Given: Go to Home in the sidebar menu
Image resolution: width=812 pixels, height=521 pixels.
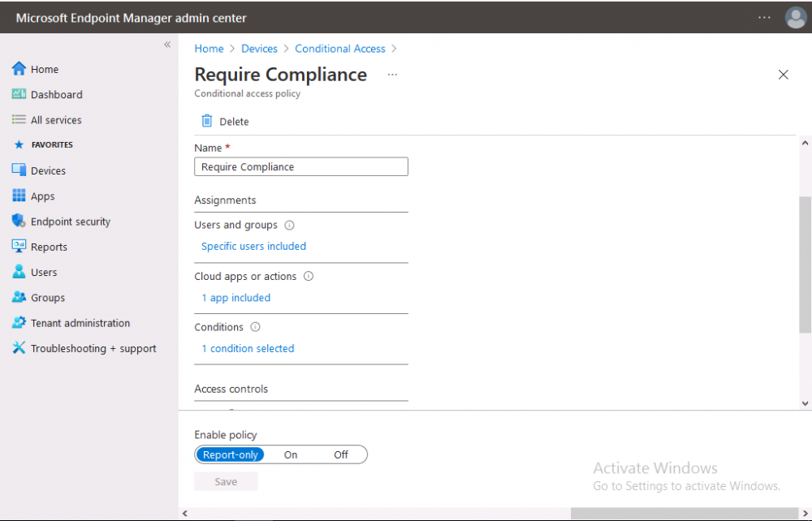Looking at the screenshot, I should (x=45, y=69).
